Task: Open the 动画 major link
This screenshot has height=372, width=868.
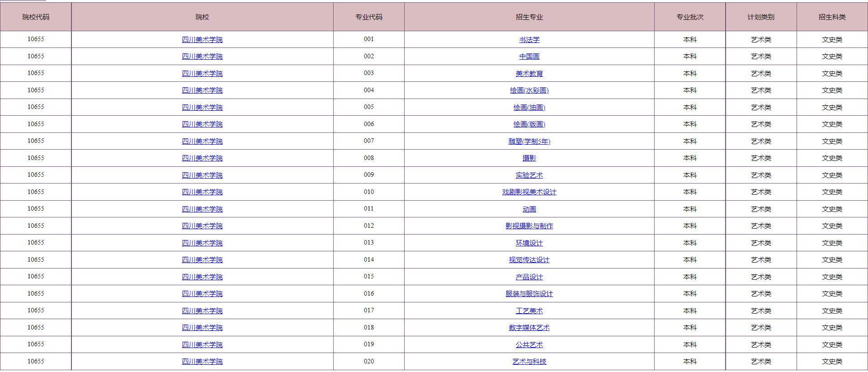Action: click(x=529, y=209)
